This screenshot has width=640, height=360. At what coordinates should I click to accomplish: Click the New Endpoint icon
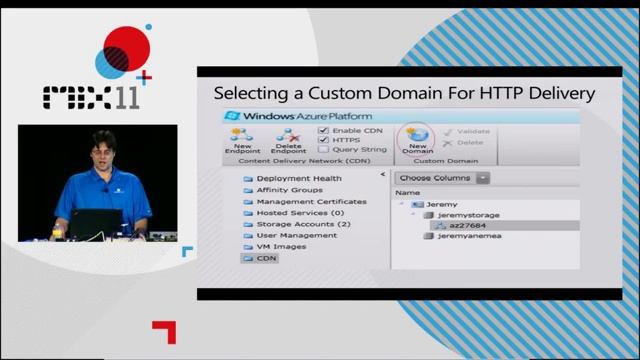(242, 135)
